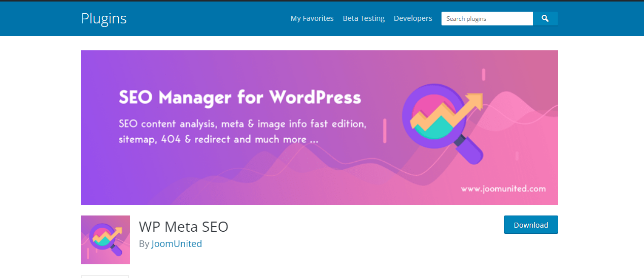Viewport: 644px width, 278px height.
Task: Click the WP Meta SEO plugin icon
Action: 106,240
